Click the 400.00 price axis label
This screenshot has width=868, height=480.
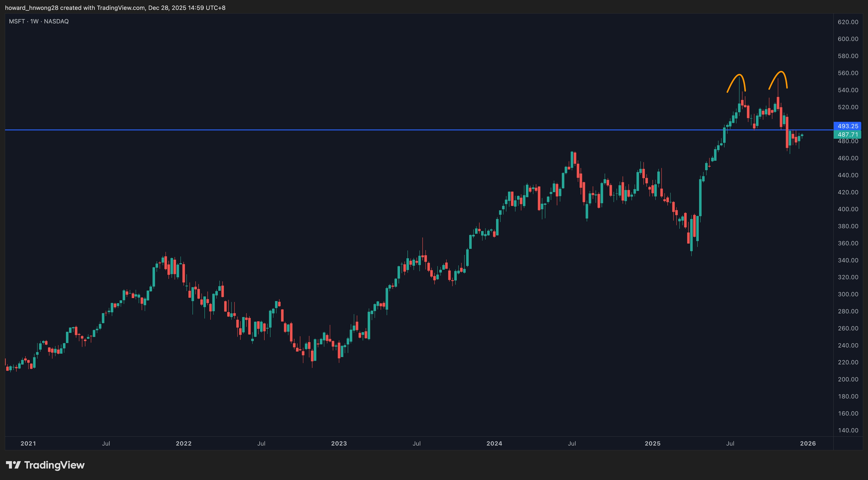tap(848, 209)
